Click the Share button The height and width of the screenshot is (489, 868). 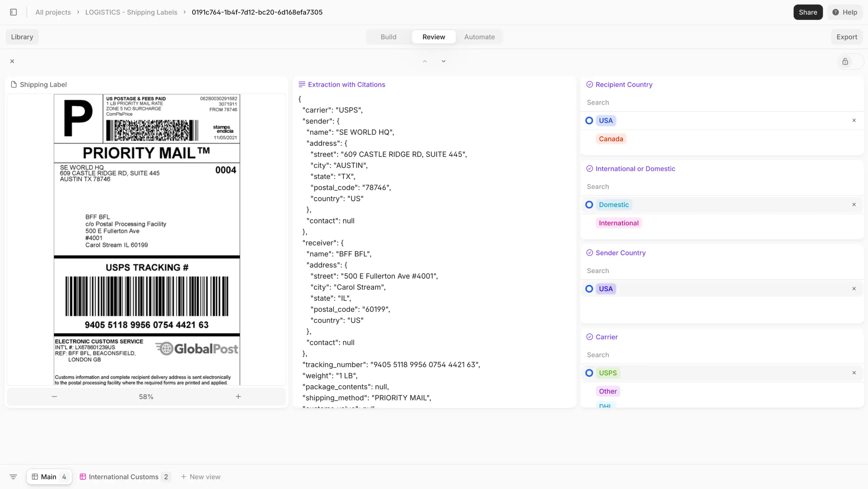[x=808, y=12]
